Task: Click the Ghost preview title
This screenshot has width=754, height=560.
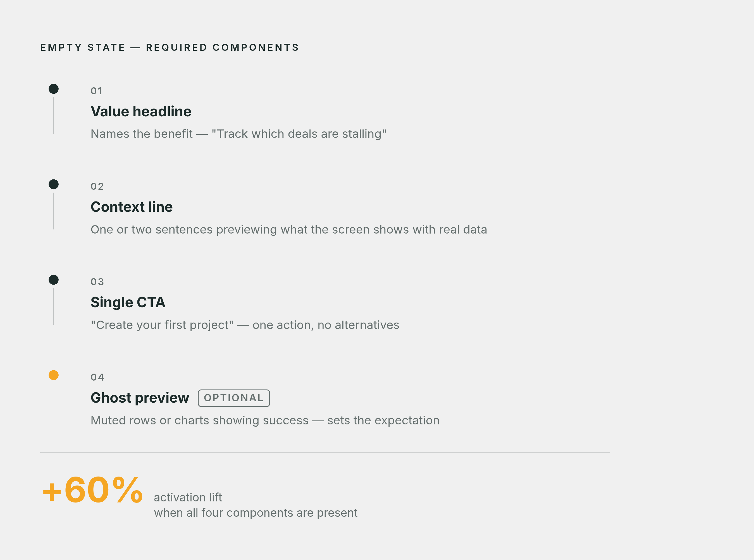Action: (140, 398)
